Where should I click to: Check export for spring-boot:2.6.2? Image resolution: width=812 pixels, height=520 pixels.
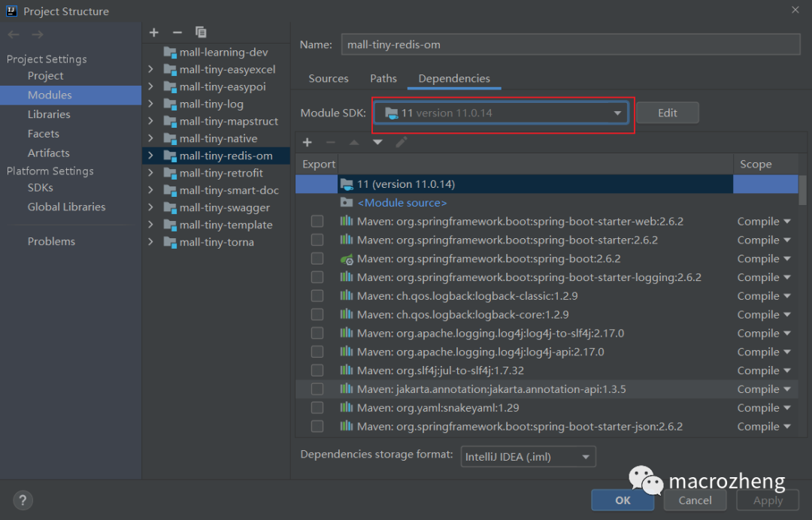pos(317,258)
